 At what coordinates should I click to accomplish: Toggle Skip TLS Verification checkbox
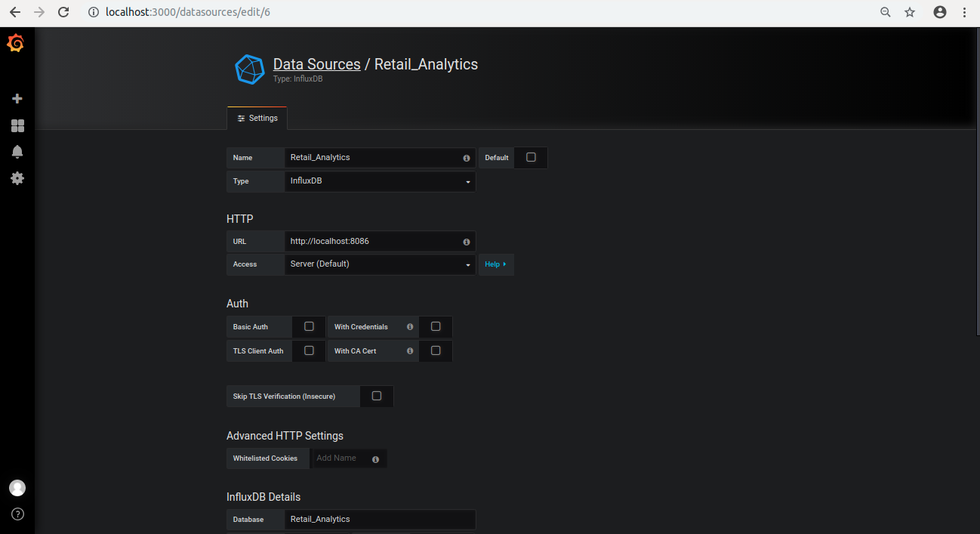point(377,396)
